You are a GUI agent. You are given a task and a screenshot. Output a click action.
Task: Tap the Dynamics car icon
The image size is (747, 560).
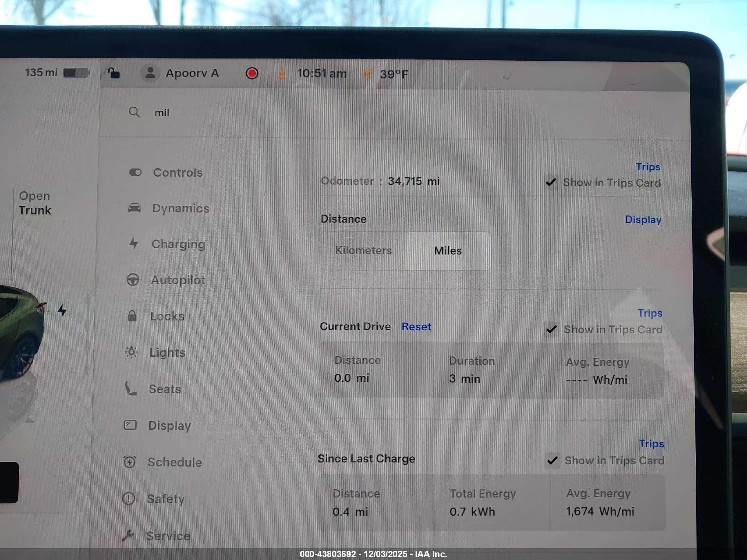pyautogui.click(x=134, y=208)
